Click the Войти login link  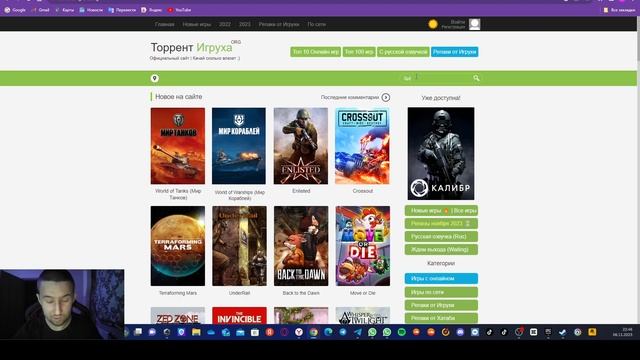458,22
